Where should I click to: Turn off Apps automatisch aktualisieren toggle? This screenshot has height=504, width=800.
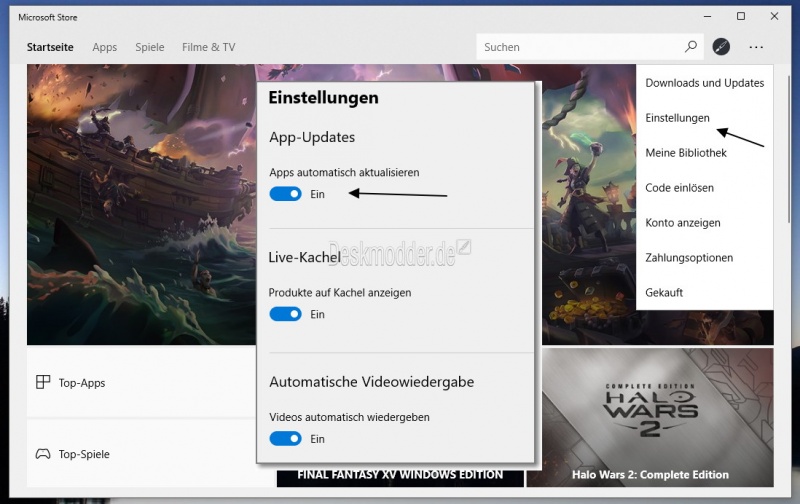285,194
